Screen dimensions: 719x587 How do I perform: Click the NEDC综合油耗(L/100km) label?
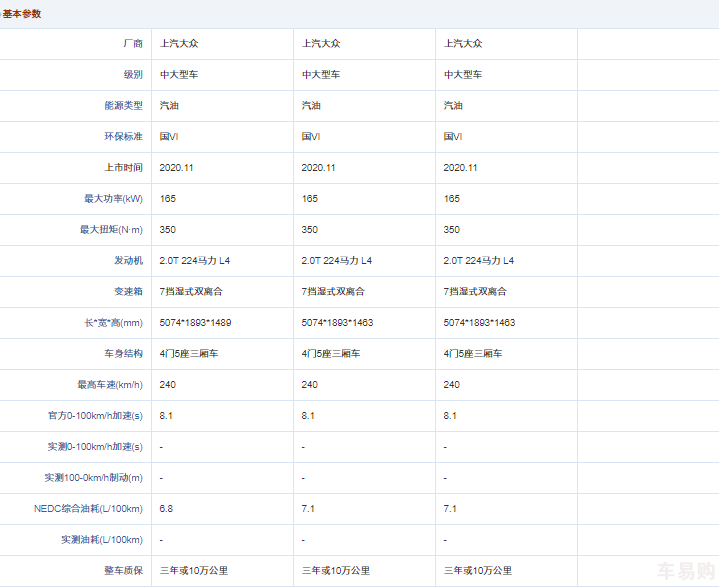click(x=88, y=509)
